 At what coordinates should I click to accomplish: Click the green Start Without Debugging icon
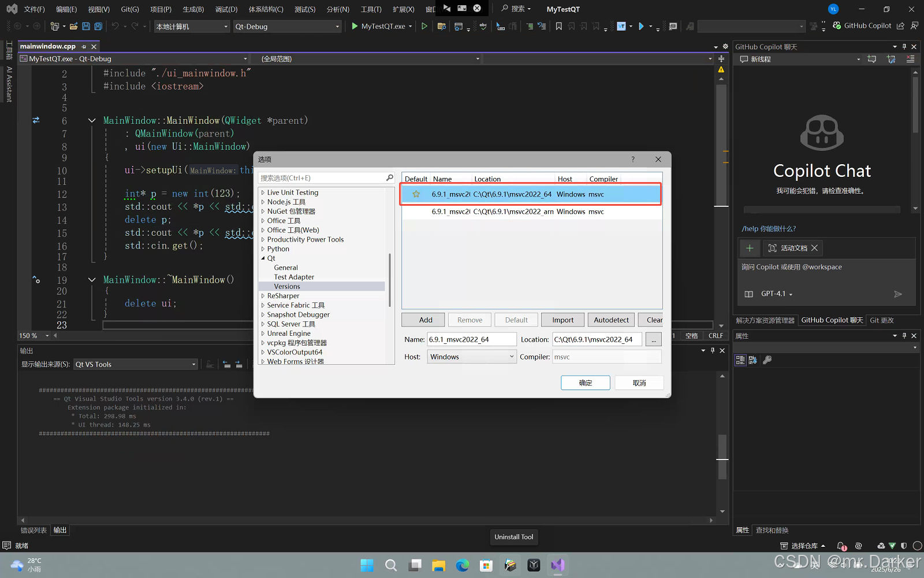(x=424, y=26)
